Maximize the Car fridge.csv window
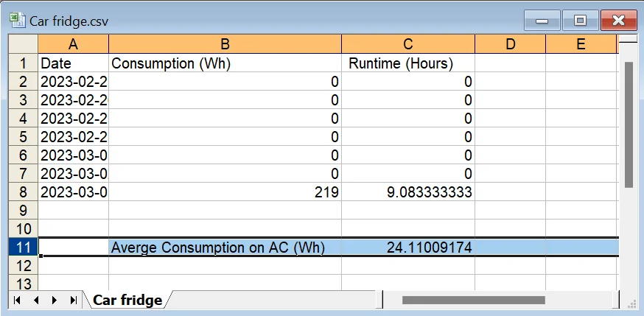 pyautogui.click(x=580, y=21)
